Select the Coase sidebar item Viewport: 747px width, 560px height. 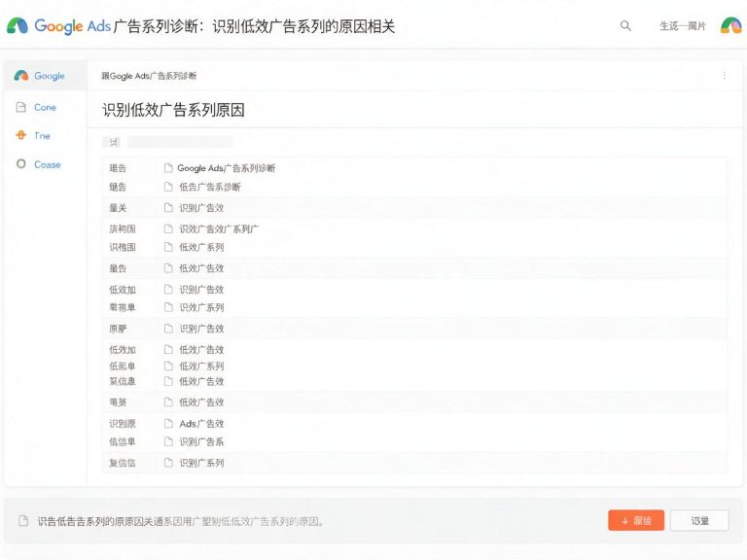[47, 164]
